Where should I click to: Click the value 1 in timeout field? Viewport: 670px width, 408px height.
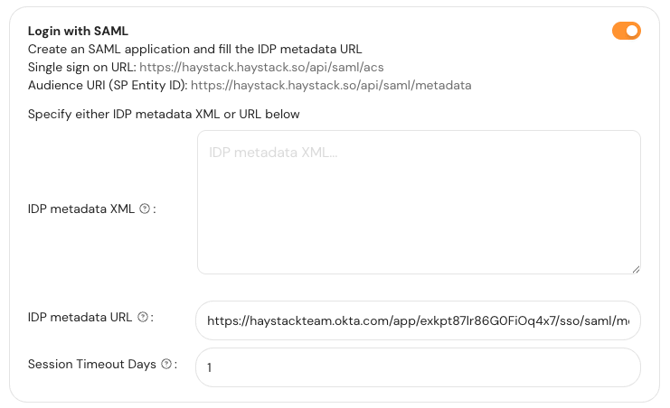pos(210,368)
